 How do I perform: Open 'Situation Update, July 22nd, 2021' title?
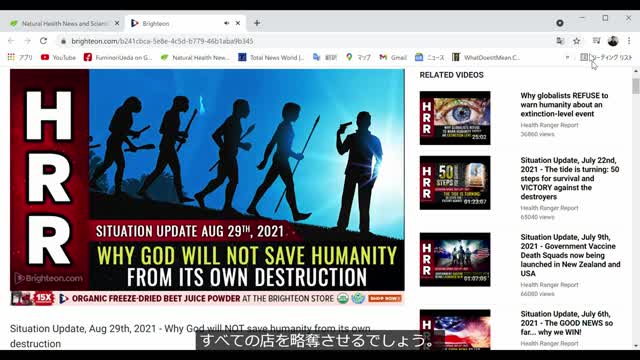coord(570,178)
